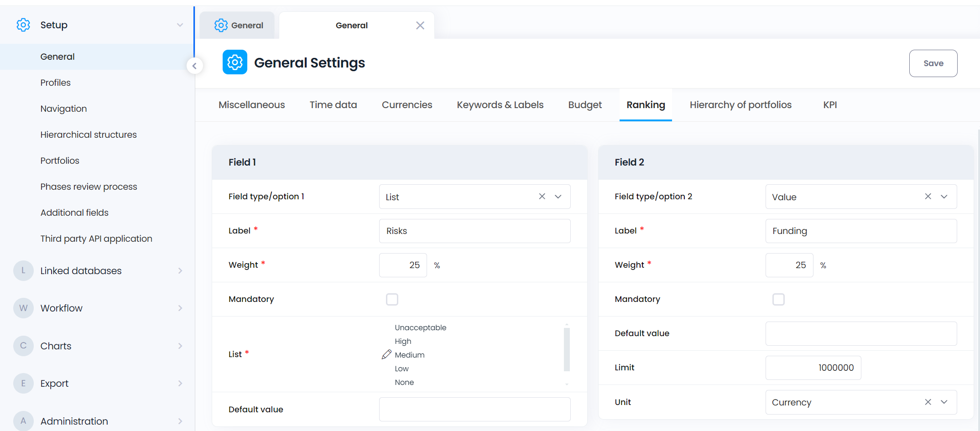Click the Limit input field
Screen dimensions: 980x431
pyautogui.click(x=813, y=368)
